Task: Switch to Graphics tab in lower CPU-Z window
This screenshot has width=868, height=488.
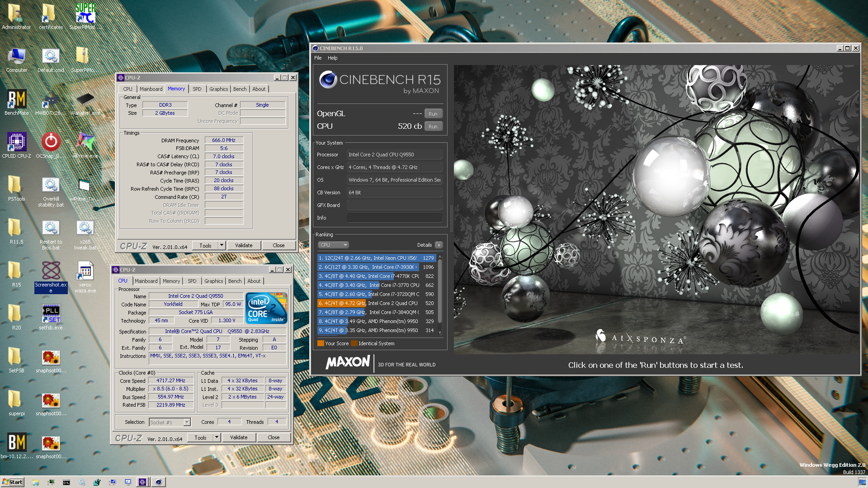Action: [x=213, y=281]
